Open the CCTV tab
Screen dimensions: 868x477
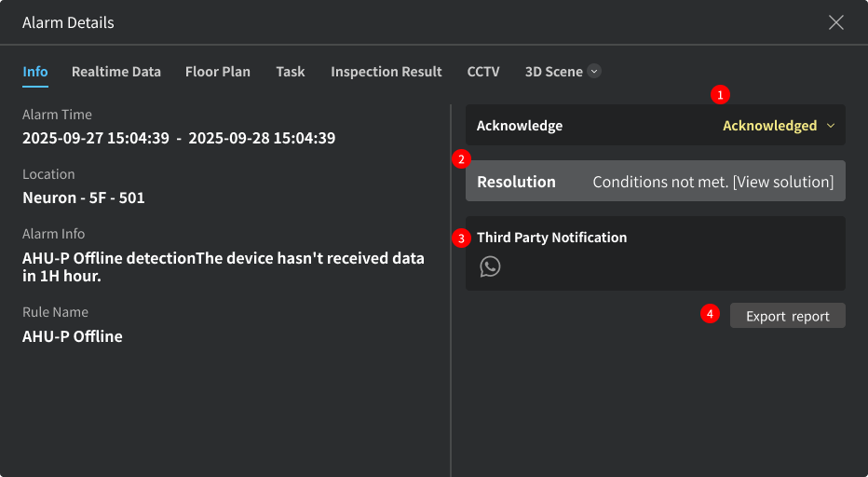pos(483,72)
